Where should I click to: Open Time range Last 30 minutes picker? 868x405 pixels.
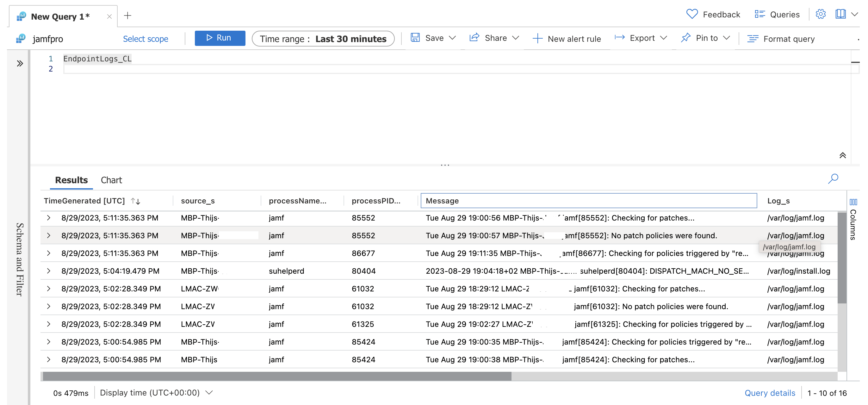pyautogui.click(x=323, y=39)
